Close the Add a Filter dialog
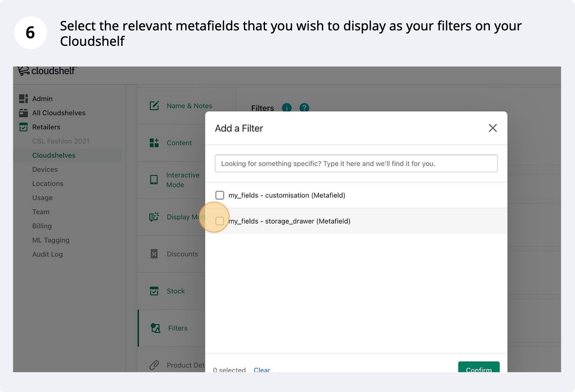Image resolution: width=575 pixels, height=392 pixels. pos(493,128)
